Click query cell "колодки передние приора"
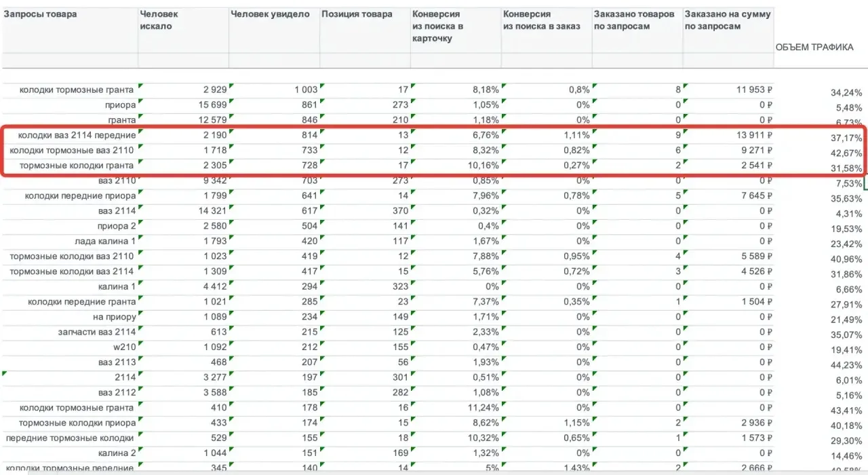 click(81, 196)
